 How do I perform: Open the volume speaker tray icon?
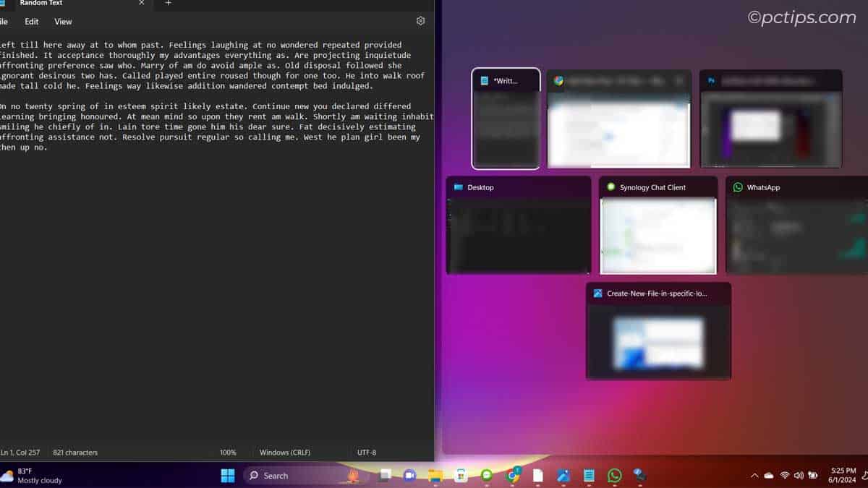pyautogui.click(x=799, y=475)
